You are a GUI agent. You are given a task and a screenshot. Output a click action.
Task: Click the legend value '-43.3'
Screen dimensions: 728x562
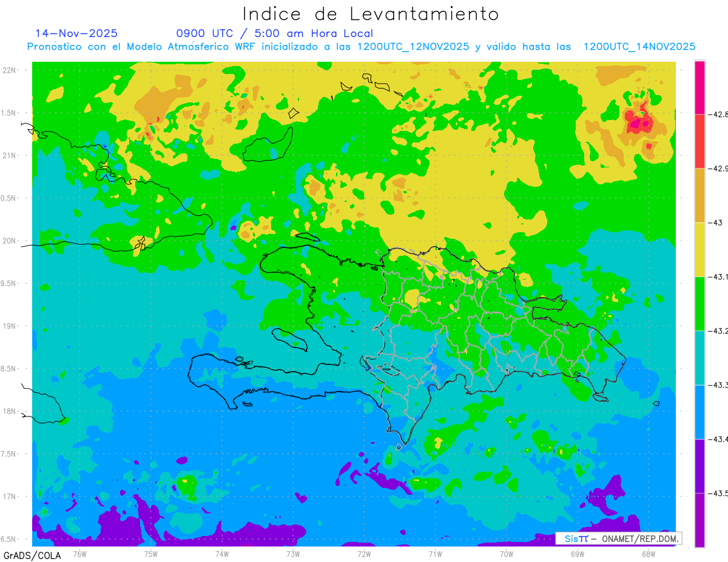pos(718,385)
